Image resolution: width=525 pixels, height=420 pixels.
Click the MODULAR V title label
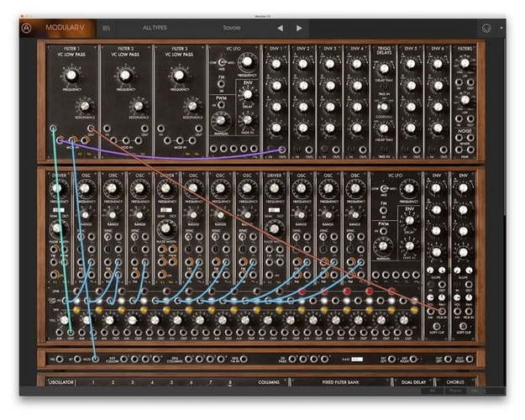click(x=65, y=28)
